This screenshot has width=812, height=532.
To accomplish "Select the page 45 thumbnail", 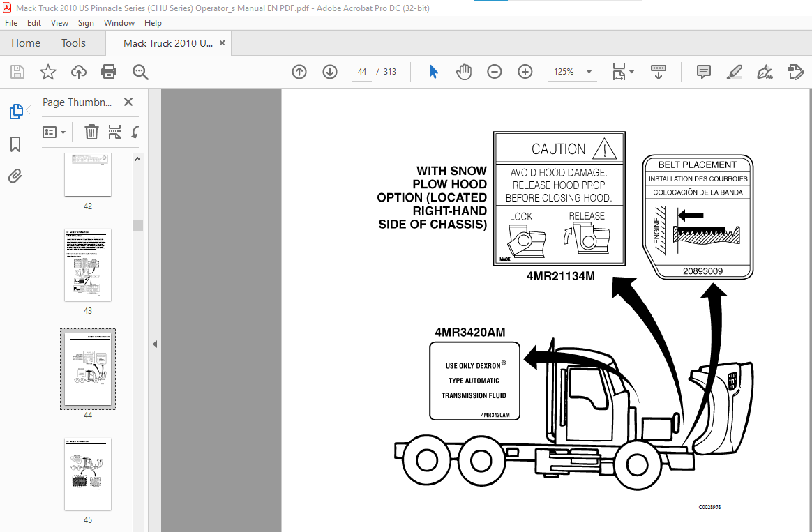I will tap(87, 473).
